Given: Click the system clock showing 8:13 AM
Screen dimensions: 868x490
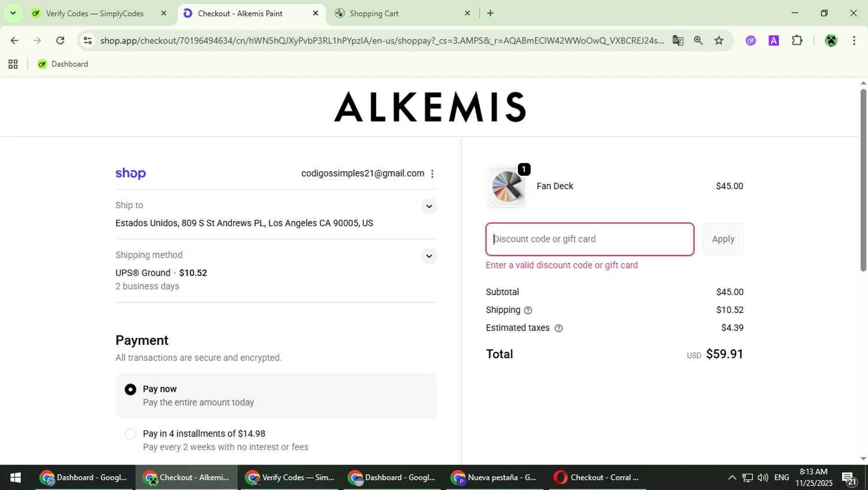Looking at the screenshot, I should click(x=814, y=477).
